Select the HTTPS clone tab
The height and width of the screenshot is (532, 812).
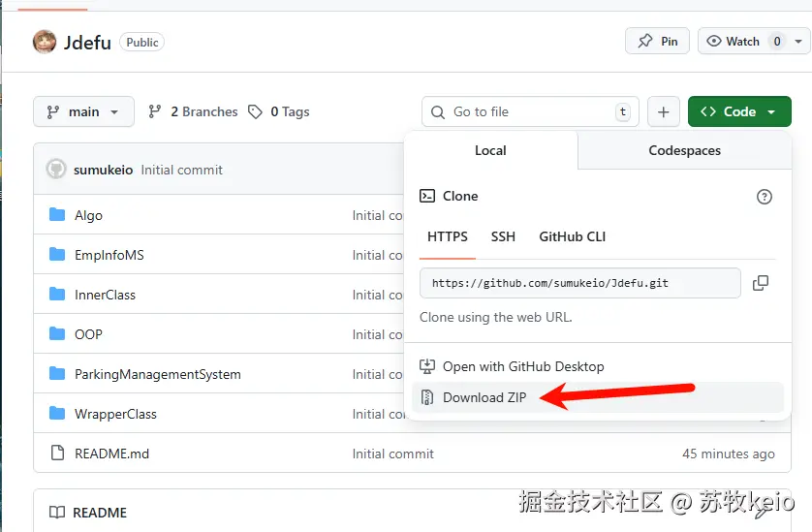coord(448,236)
